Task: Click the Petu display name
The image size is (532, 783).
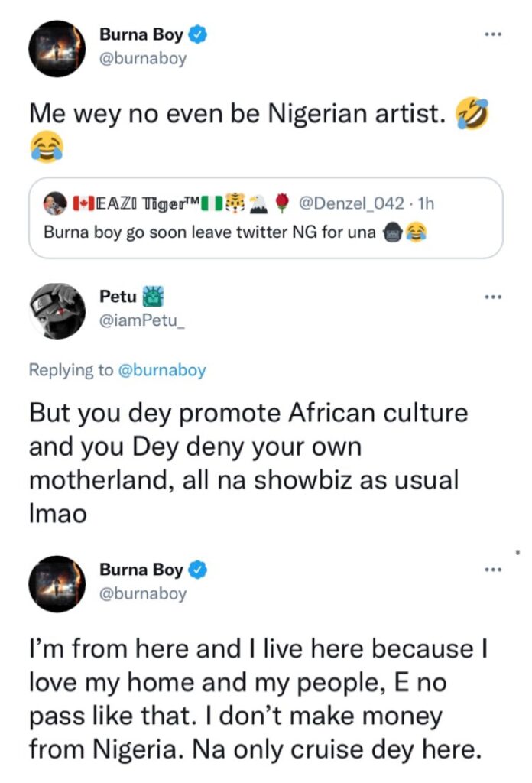Action: coord(118,297)
